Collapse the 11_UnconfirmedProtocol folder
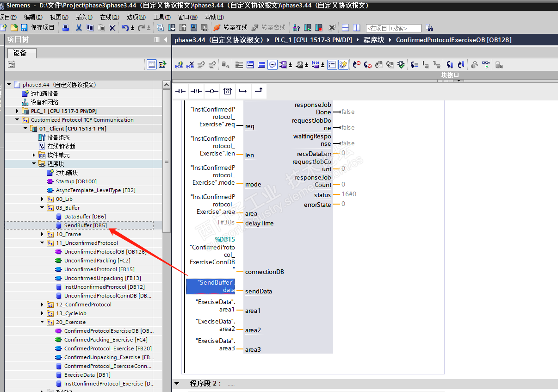Image resolution: width=558 pixels, height=392 pixels. pyautogui.click(x=42, y=243)
